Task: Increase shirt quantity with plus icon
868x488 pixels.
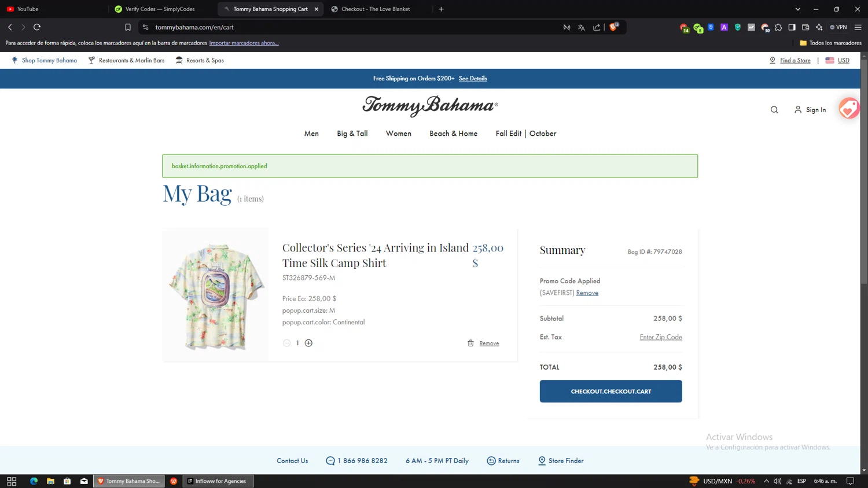Action: (x=308, y=343)
